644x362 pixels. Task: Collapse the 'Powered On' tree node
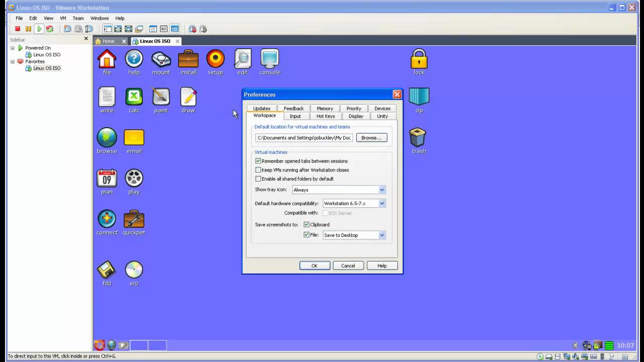pos(13,48)
